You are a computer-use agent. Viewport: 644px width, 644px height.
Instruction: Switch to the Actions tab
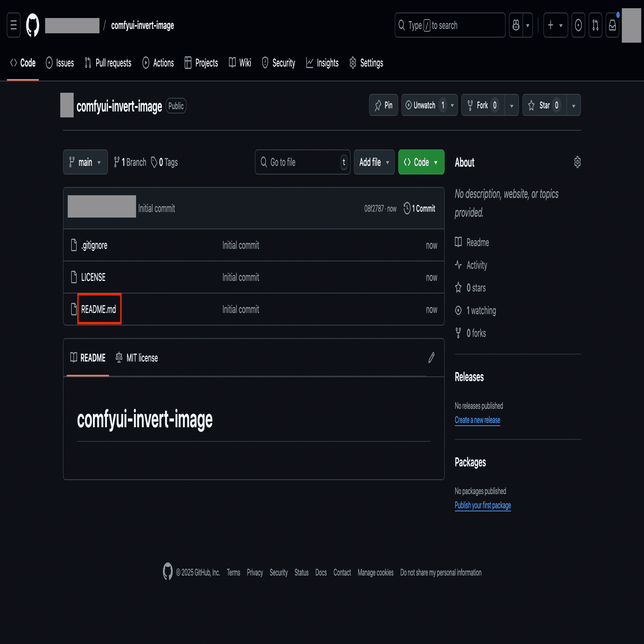158,63
